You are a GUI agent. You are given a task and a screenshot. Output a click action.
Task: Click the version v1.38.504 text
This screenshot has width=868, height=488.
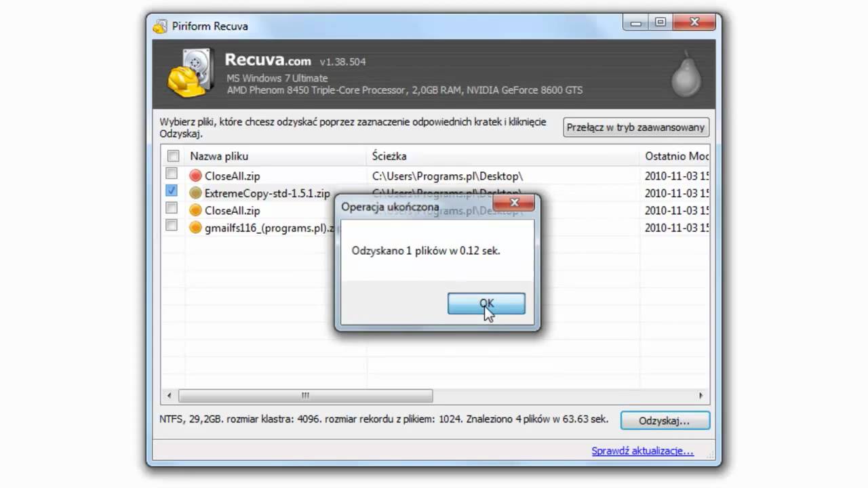point(343,62)
